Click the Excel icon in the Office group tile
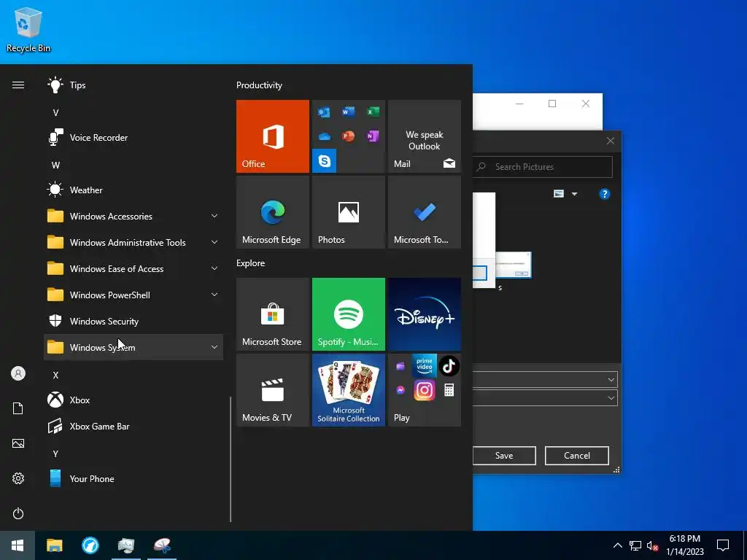 pos(373,112)
